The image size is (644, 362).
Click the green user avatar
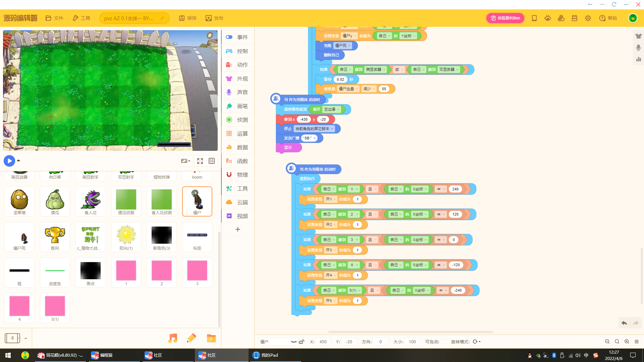tap(633, 18)
